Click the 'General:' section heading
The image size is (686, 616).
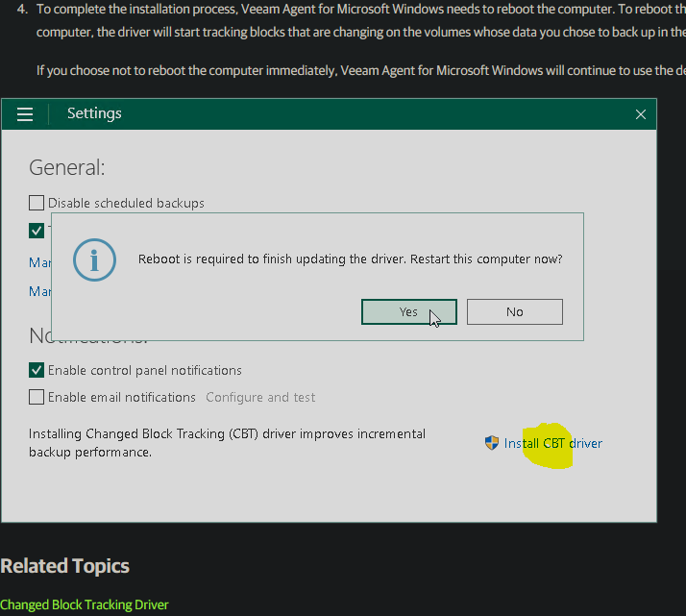tap(67, 167)
